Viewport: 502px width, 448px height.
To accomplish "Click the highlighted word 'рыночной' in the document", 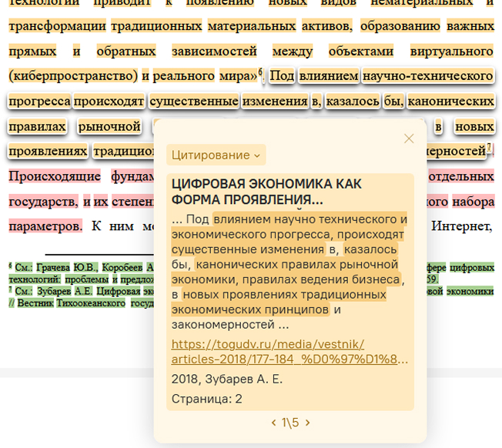I will [x=109, y=127].
